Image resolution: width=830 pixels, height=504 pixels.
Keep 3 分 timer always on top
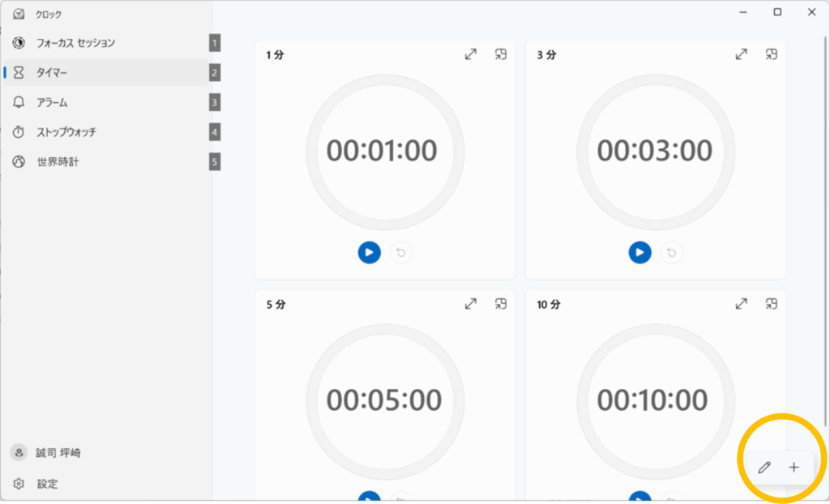tap(772, 54)
